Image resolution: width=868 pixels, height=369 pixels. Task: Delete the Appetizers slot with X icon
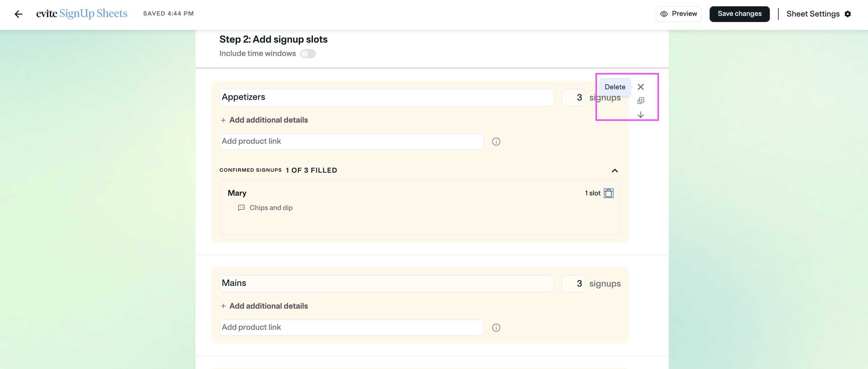pyautogui.click(x=640, y=87)
